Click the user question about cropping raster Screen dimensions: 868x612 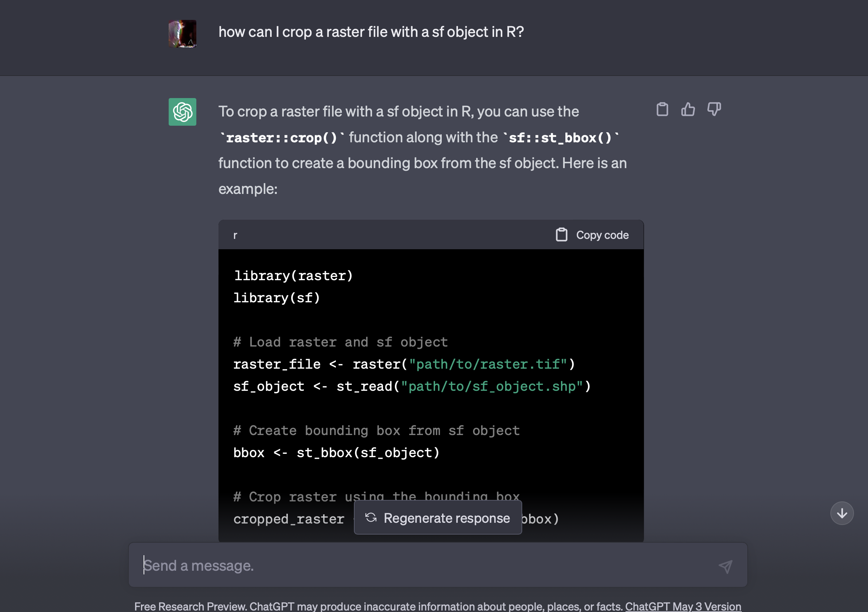click(371, 32)
